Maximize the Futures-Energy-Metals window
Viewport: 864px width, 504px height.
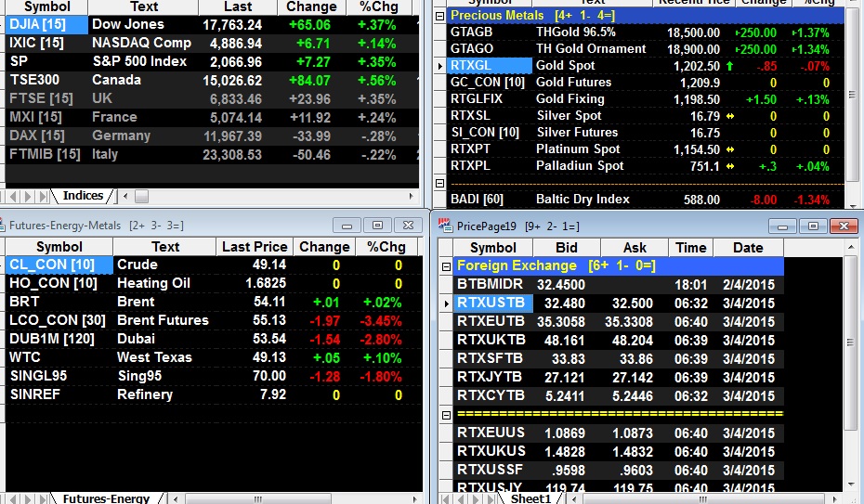click(377, 226)
